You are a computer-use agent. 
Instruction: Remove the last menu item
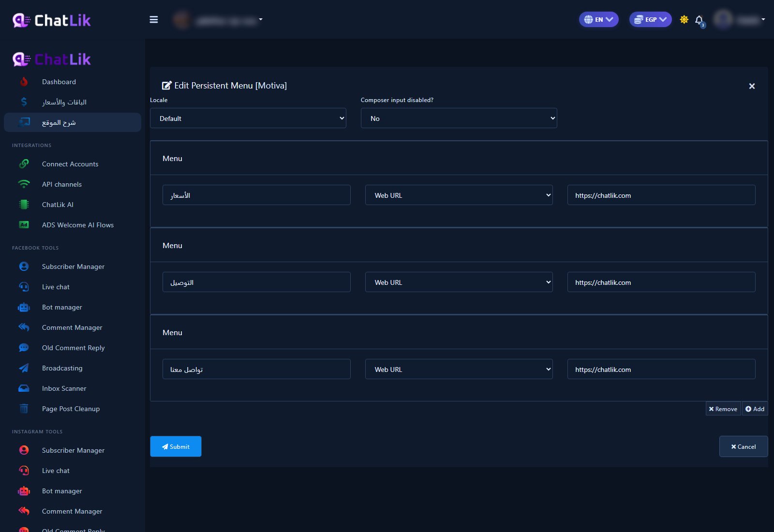723,409
